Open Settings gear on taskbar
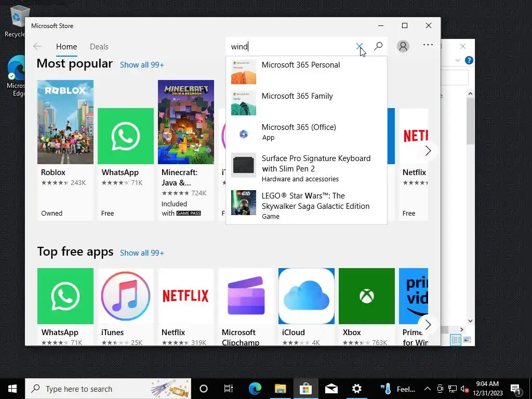532x399 pixels. pyautogui.click(x=356, y=389)
